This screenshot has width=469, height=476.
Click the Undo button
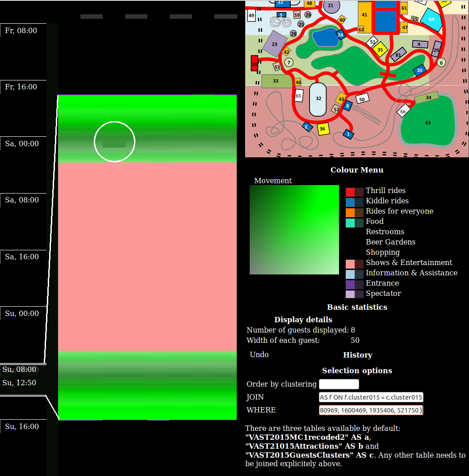tap(259, 354)
